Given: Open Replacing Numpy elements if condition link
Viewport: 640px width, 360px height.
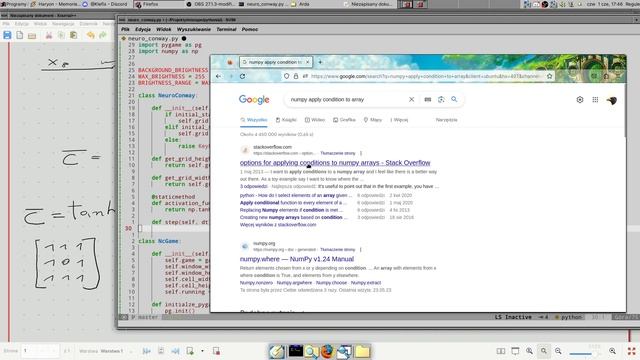Looking at the screenshot, I should pyautogui.click(x=291, y=210).
